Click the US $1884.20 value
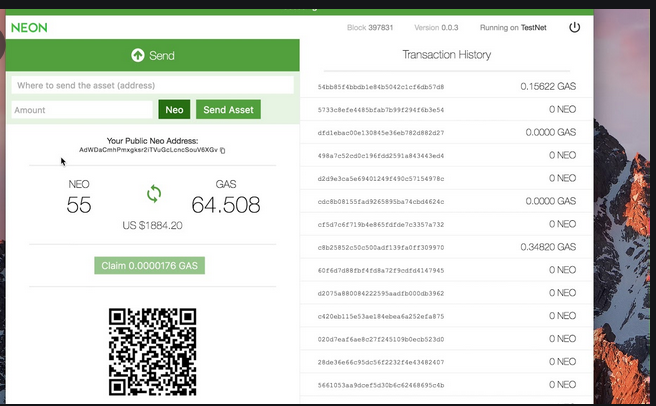This screenshot has height=406, width=656. (152, 226)
